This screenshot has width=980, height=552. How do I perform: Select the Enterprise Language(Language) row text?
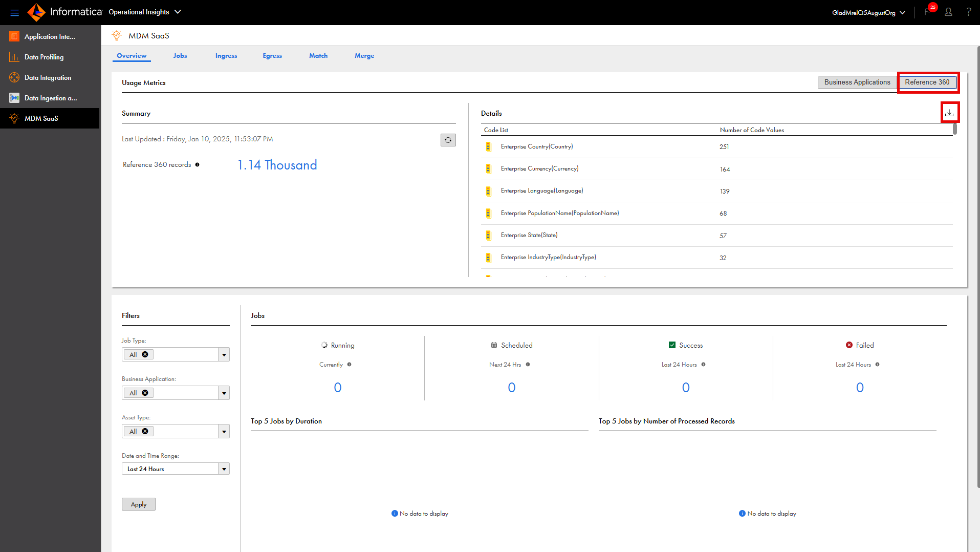(542, 190)
